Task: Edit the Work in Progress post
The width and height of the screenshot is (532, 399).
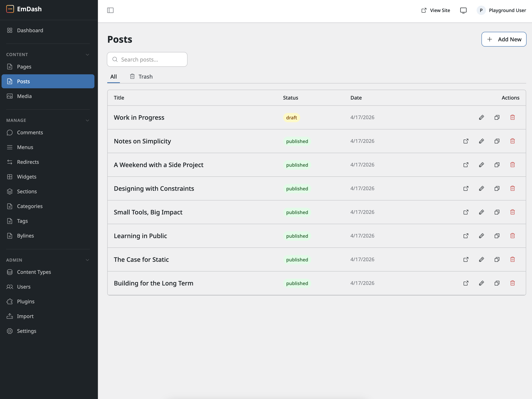Action: [x=481, y=117]
